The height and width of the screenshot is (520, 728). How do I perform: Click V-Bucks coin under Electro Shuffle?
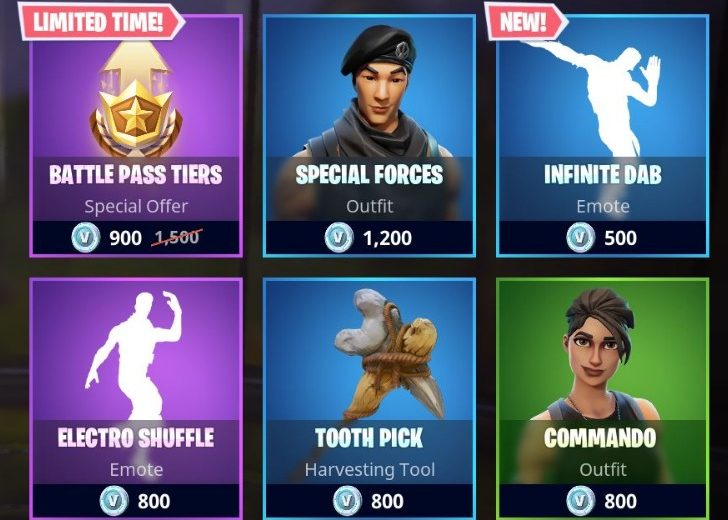pos(115,501)
